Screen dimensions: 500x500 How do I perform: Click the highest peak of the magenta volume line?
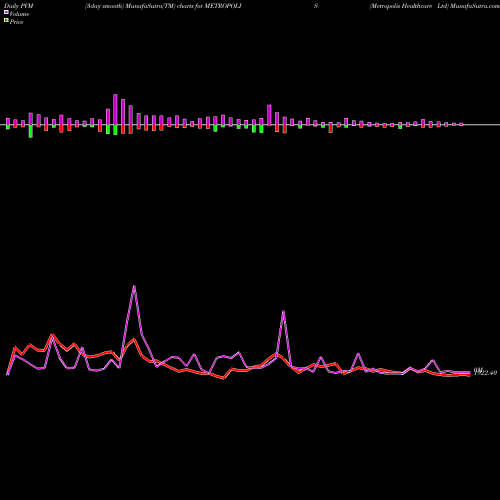click(134, 286)
